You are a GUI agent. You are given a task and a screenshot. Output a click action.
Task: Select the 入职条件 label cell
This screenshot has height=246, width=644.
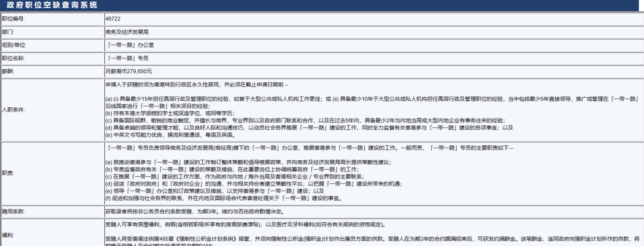click(x=52, y=110)
